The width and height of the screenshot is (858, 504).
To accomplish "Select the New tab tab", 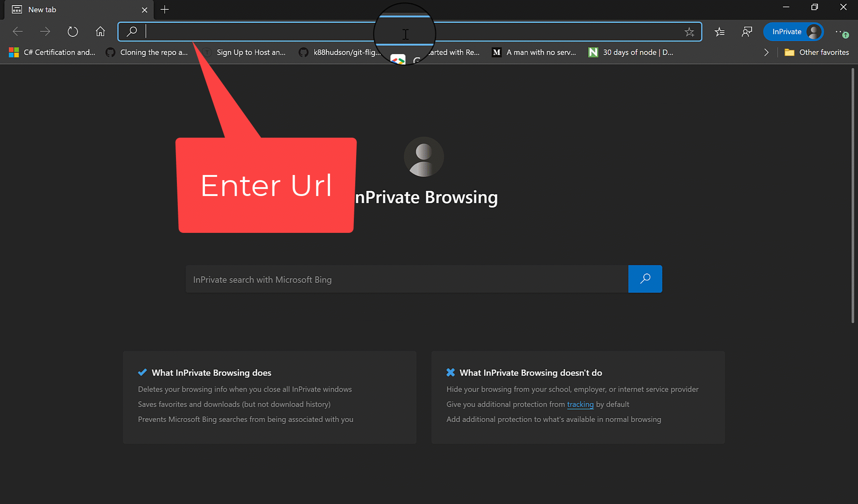I will point(79,10).
